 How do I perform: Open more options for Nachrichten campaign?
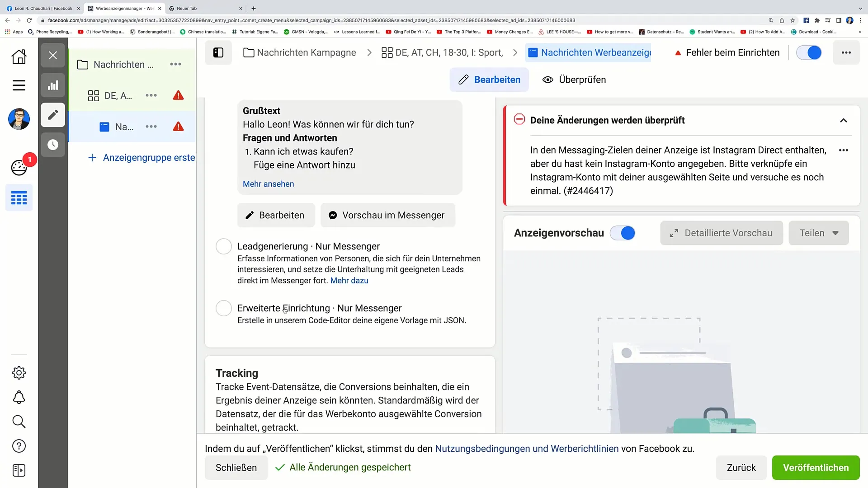coord(175,64)
